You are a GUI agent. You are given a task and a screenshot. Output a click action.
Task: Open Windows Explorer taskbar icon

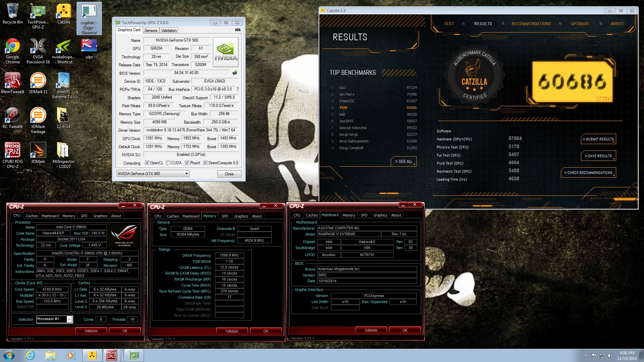pyautogui.click(x=50, y=355)
